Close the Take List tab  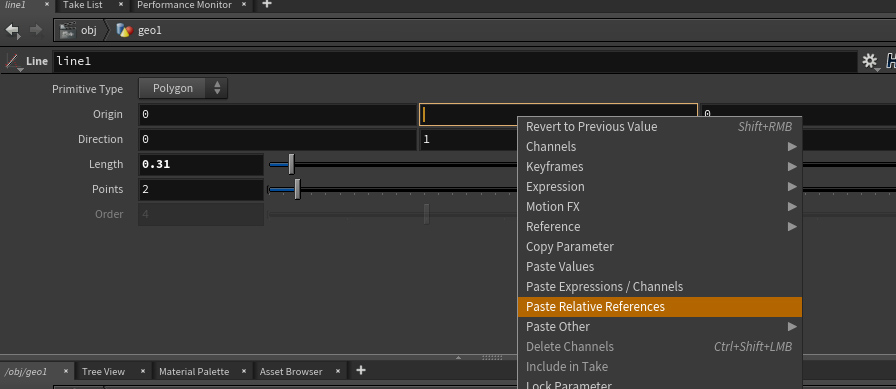(x=121, y=5)
